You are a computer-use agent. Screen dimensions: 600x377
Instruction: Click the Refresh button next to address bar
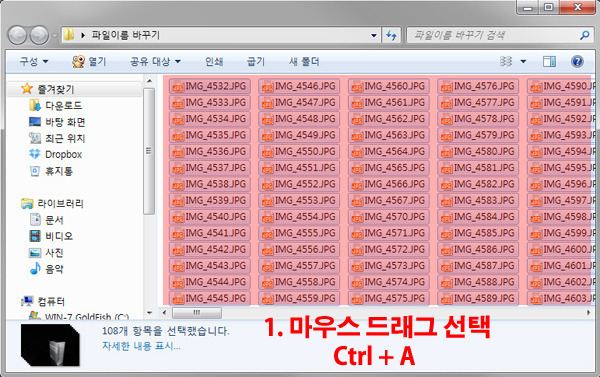coord(391,36)
